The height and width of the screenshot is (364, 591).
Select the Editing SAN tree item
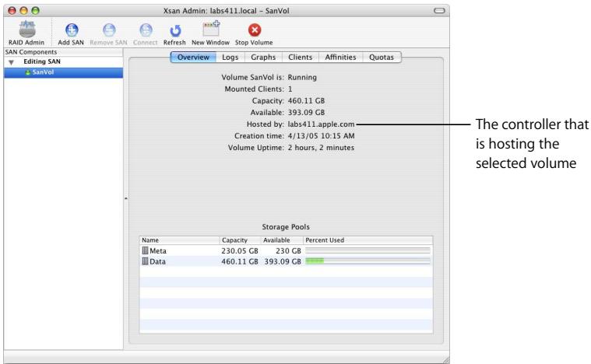(42, 61)
